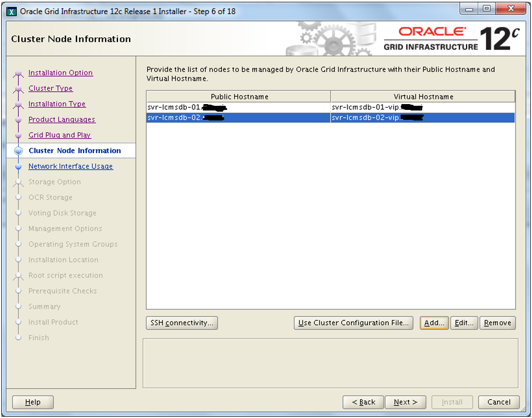Maximize the installer window
This screenshot has height=418, width=532.
[x=487, y=9]
